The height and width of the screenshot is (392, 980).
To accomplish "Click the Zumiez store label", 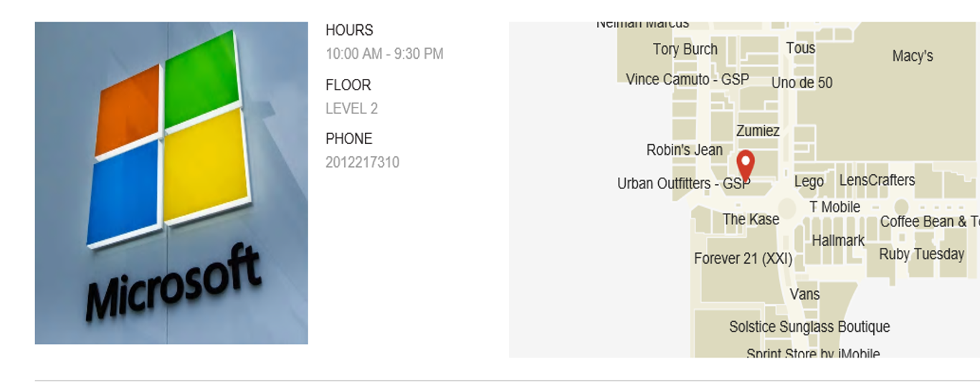I will 757,131.
